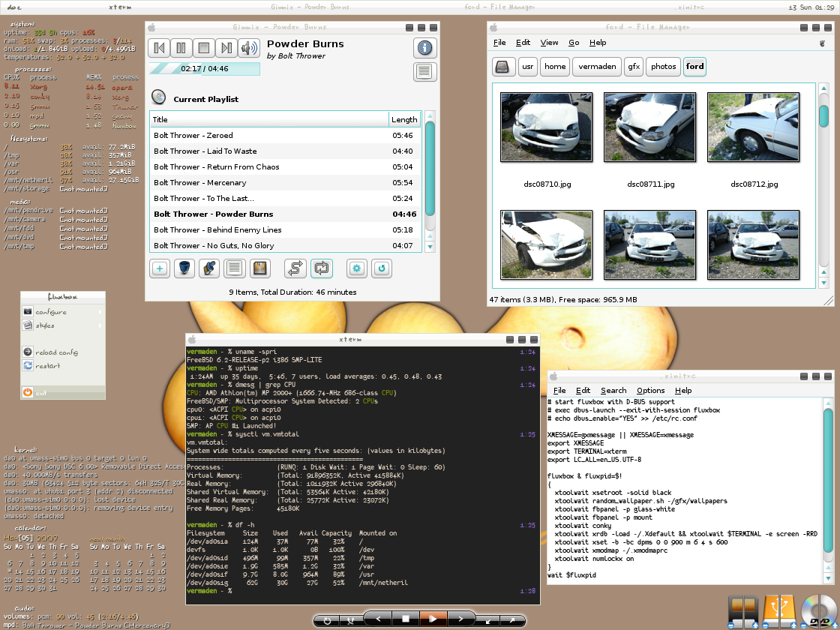This screenshot has width=840, height=630.
Task: Click the disc icon beside Current Playlist
Action: [x=158, y=97]
